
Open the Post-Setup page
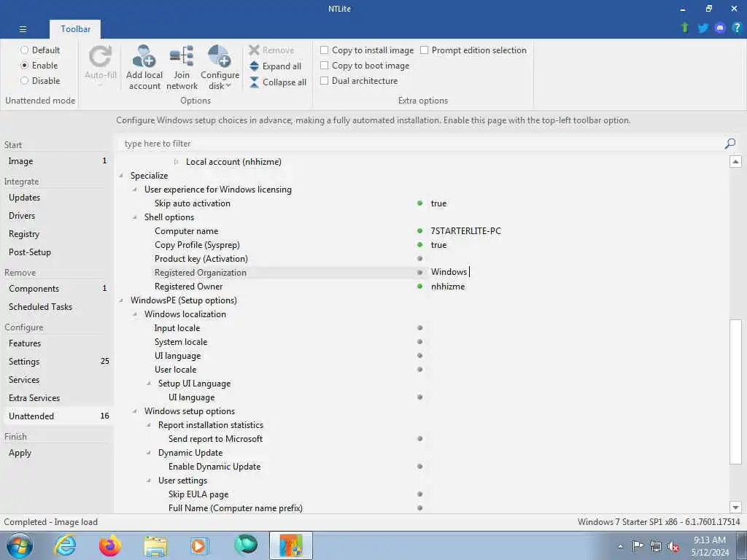(57, 252)
